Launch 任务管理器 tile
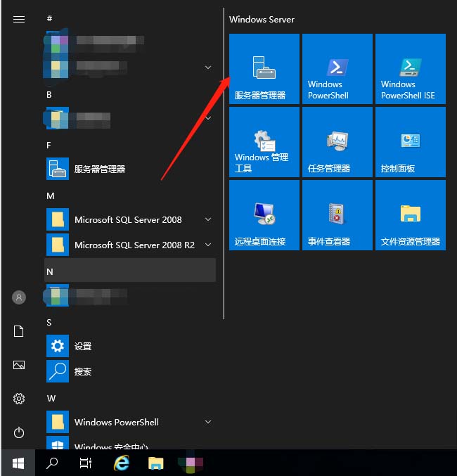The image size is (457, 476). [x=337, y=142]
